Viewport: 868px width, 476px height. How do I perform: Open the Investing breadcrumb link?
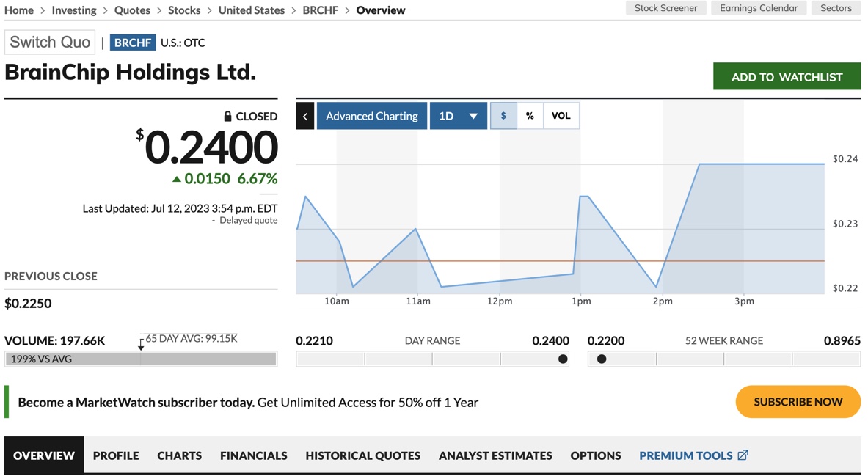(x=74, y=10)
